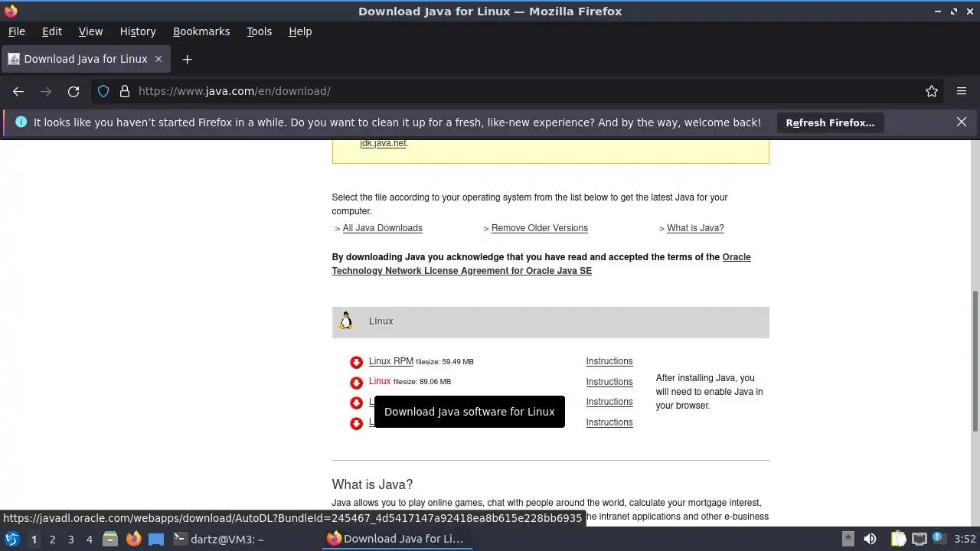Click the blue show desktop taskbar icon

tap(156, 539)
